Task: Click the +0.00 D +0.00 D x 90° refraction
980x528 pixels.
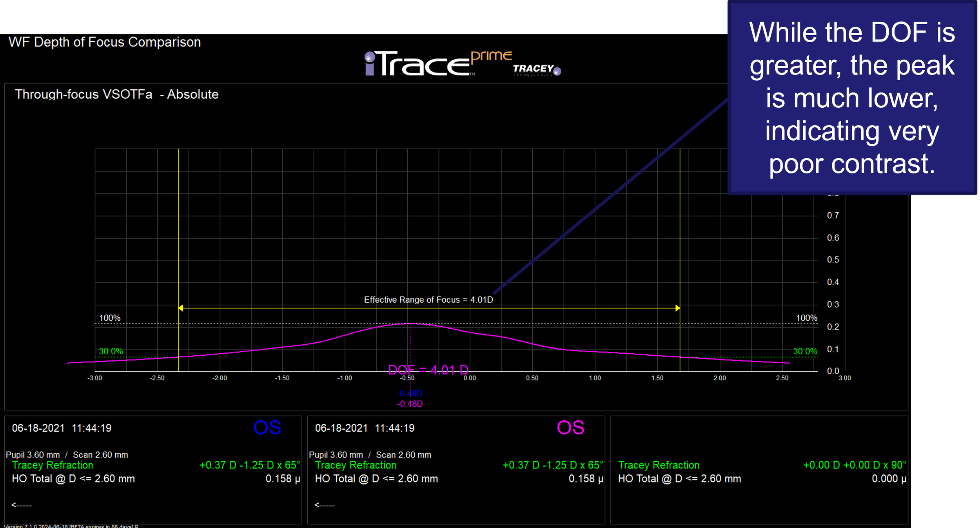Action: 855,465
